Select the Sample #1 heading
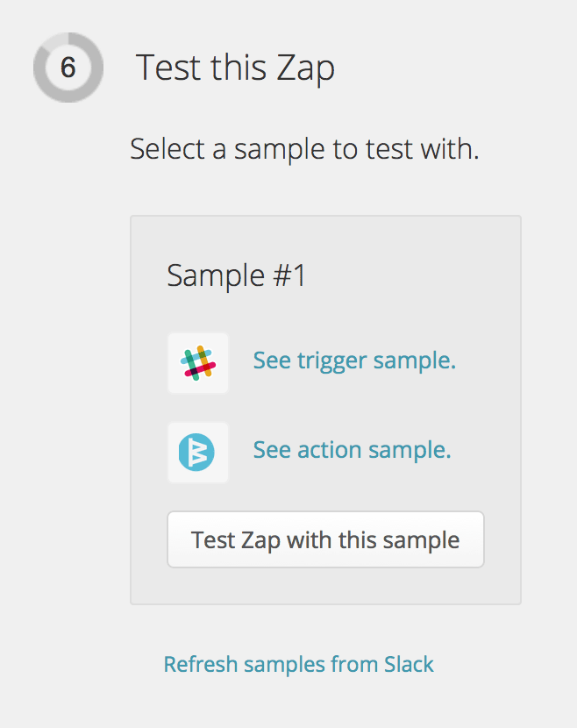577x728 pixels. [236, 275]
